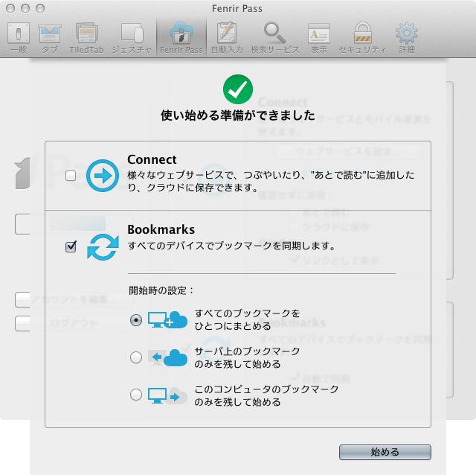Click the Connect arrow circle icon
This screenshot has width=476, height=475.
[x=103, y=176]
